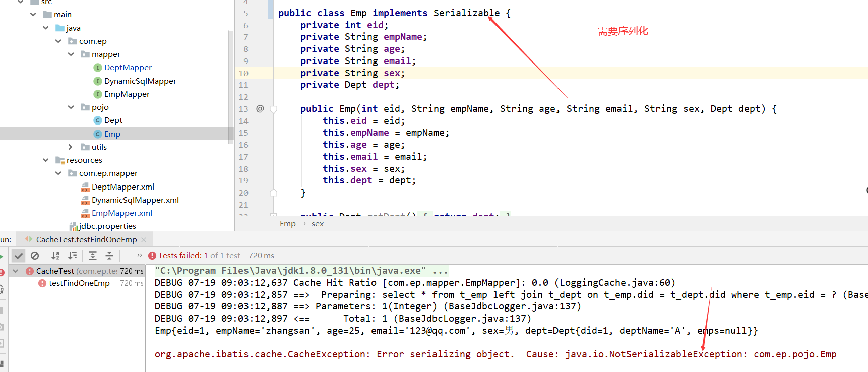This screenshot has width=868, height=372.
Task: Click Serializable in class declaration
Action: click(x=467, y=13)
